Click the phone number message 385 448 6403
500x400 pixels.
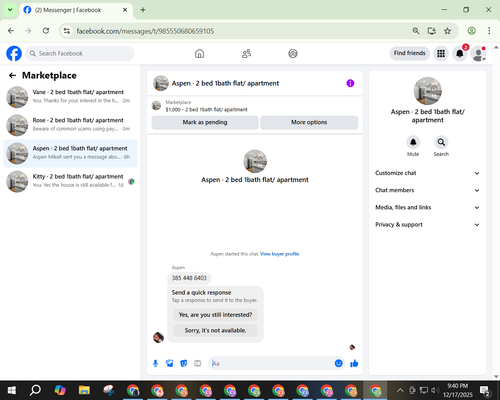189,278
